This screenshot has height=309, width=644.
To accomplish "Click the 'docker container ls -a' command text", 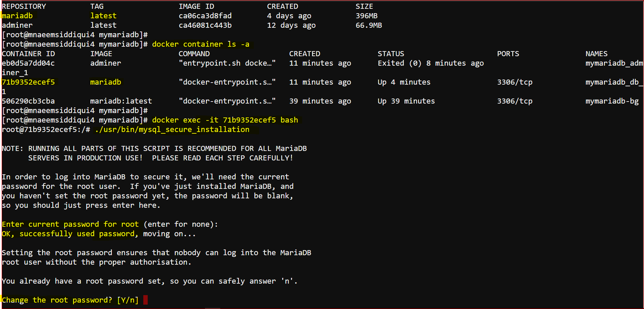I will 201,44.
